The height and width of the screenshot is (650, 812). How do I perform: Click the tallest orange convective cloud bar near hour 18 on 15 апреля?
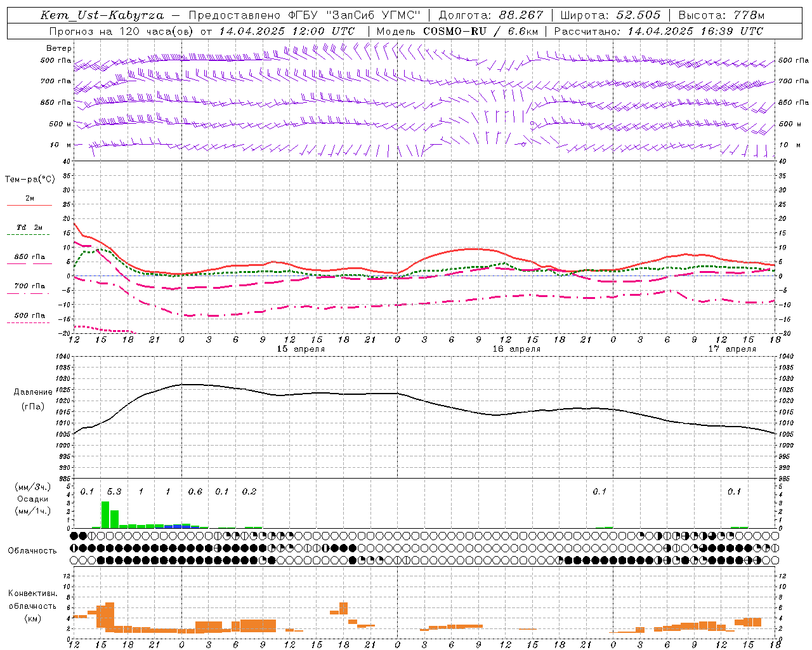coord(344,608)
